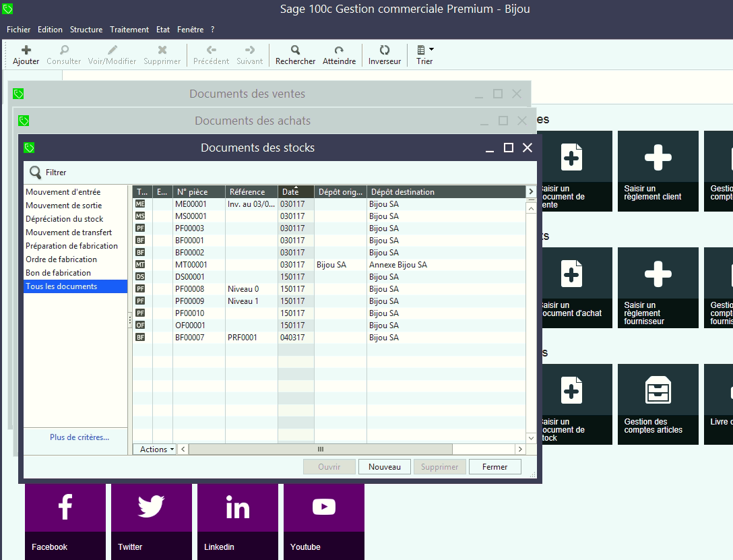Select Mouvement d'entrée document type
The image size is (733, 560).
pos(75,192)
